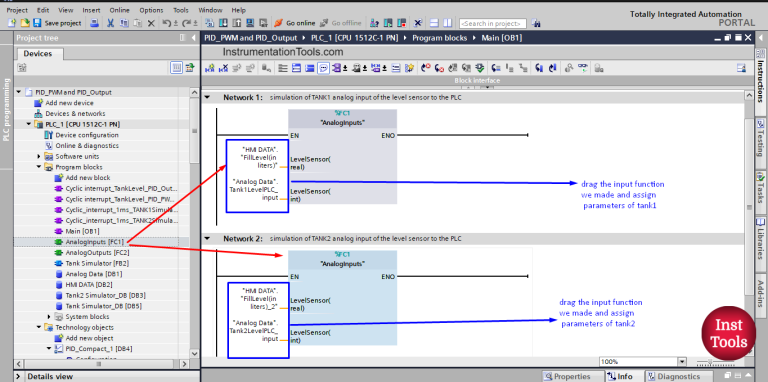The height and width of the screenshot is (382, 768).
Task: Click the Undo arrow icon
Action: click(x=167, y=23)
